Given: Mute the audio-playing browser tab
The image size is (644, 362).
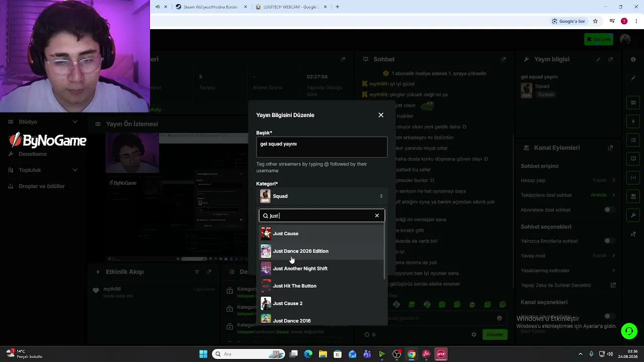Looking at the screenshot, I should tap(157, 7).
